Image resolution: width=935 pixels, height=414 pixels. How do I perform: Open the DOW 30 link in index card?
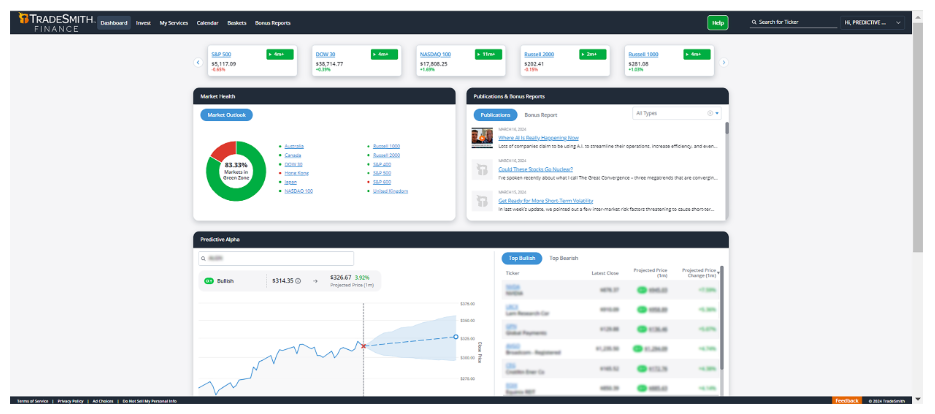point(325,54)
